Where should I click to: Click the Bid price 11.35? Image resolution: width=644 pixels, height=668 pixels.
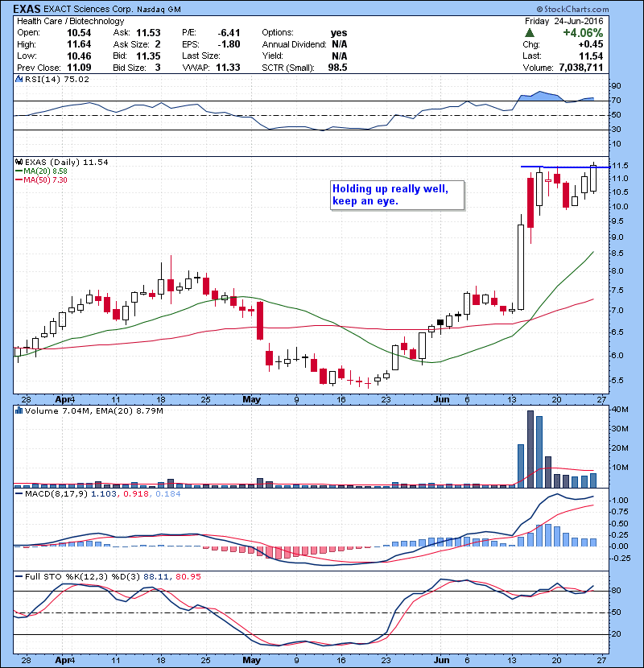tap(148, 56)
